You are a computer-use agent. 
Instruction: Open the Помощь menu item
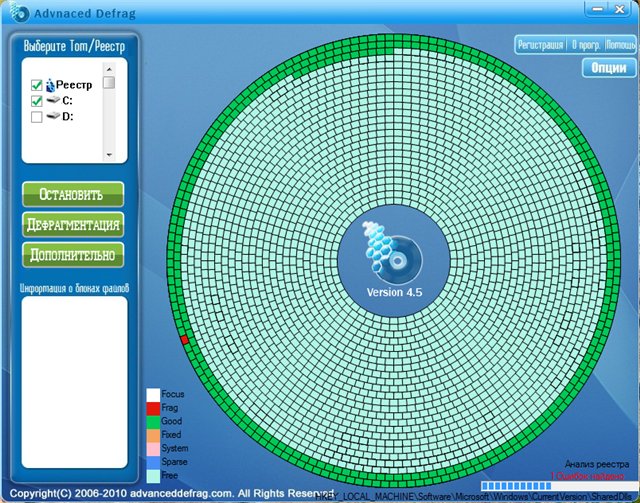coord(620,45)
